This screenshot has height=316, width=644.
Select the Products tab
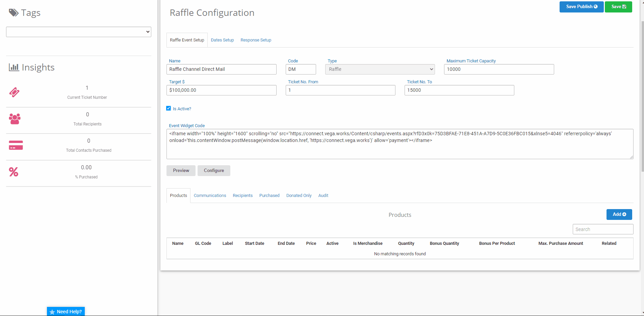point(178,196)
